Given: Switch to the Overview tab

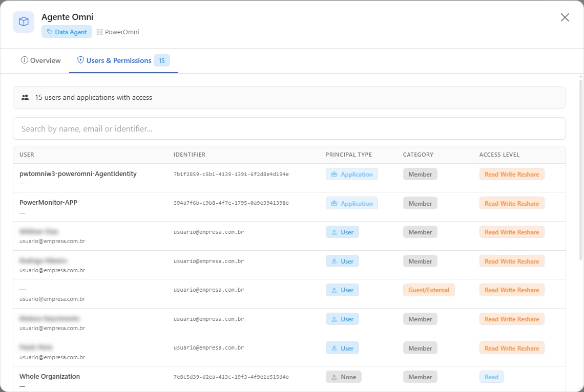Looking at the screenshot, I should click(40, 60).
